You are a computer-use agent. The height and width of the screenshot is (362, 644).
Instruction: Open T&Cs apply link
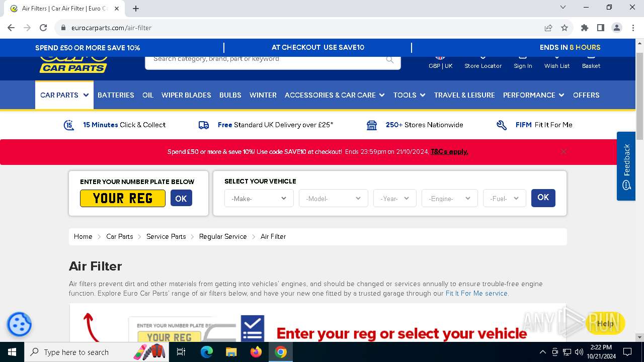449,151
